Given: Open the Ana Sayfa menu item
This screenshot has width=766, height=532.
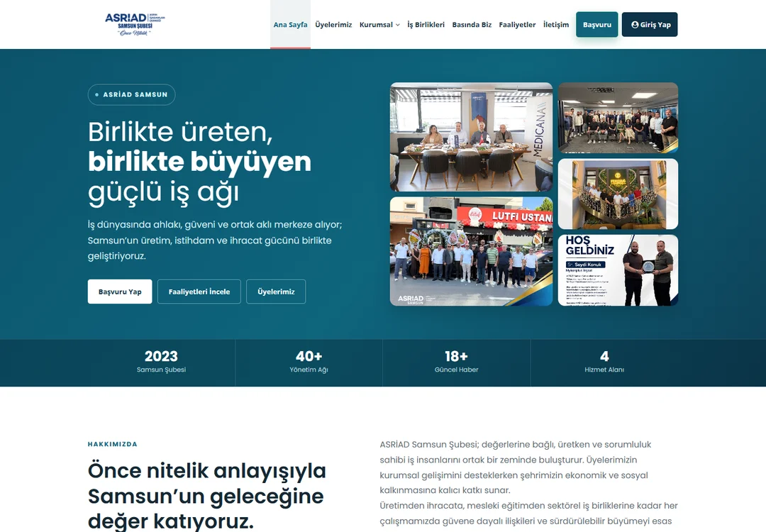Looking at the screenshot, I should (x=290, y=24).
